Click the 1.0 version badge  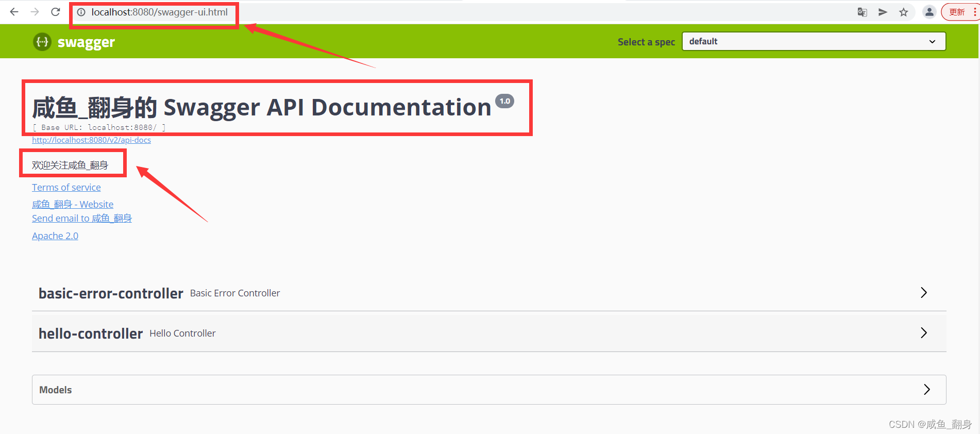pyautogui.click(x=505, y=101)
